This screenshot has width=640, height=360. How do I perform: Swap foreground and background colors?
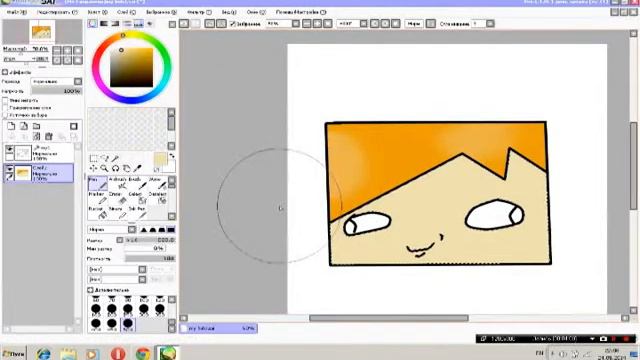click(x=172, y=156)
